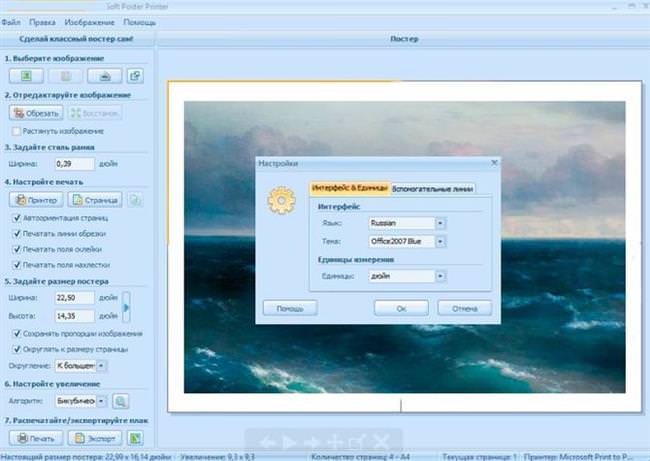This screenshot has height=461, width=650.
Task: Click the scanner acquire image button
Action: tap(105, 76)
